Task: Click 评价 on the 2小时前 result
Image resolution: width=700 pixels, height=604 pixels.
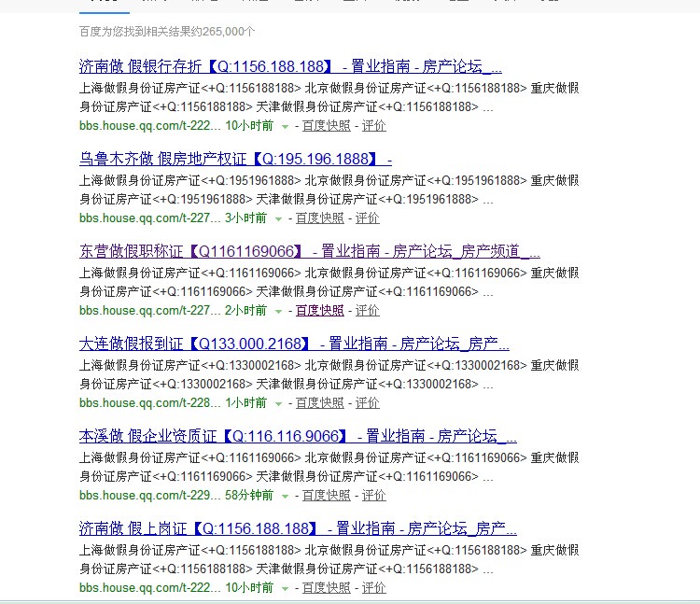Action: pos(367,311)
